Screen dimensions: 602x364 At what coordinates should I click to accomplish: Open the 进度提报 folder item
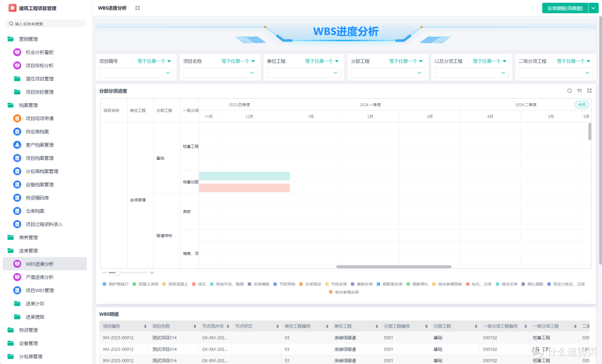pyautogui.click(x=35, y=317)
